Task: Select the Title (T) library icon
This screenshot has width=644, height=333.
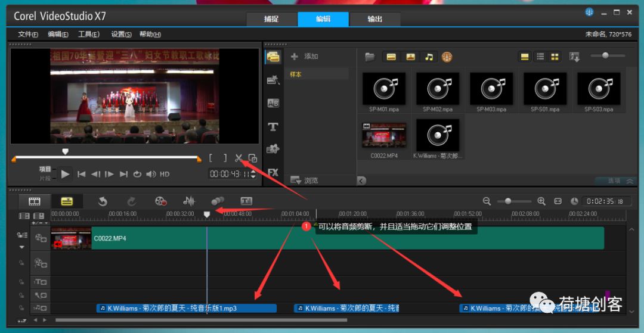Action: [273, 126]
